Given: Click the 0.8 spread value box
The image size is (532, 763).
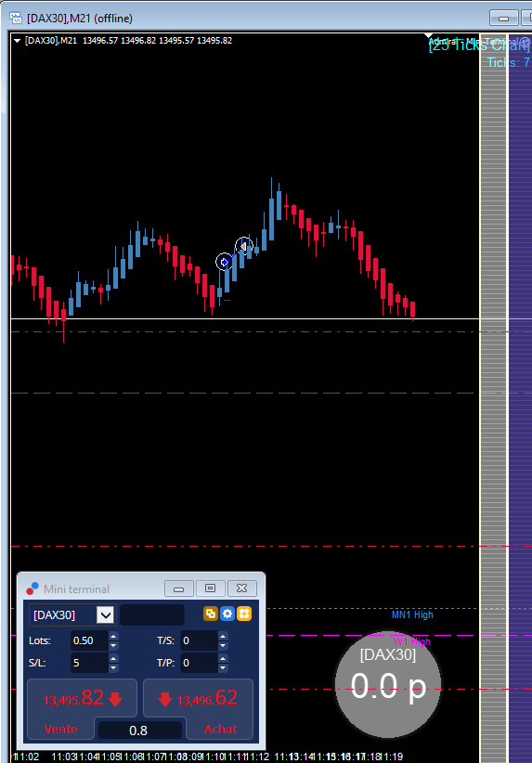Looking at the screenshot, I should pyautogui.click(x=140, y=731).
